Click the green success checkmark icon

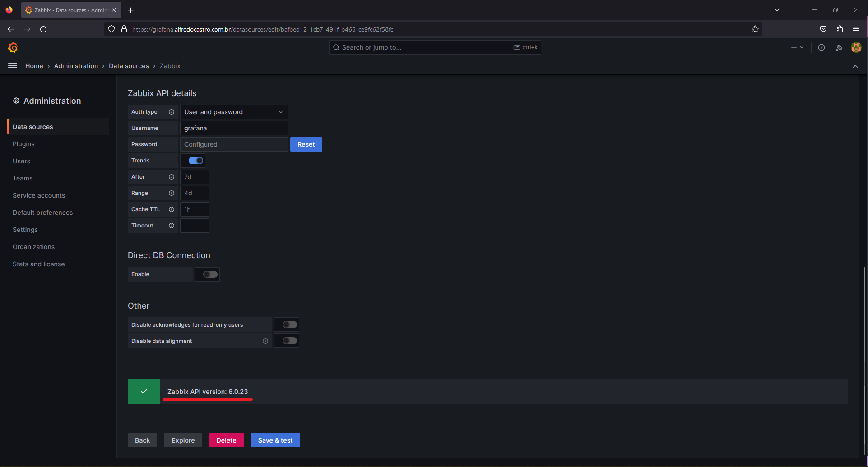[144, 391]
